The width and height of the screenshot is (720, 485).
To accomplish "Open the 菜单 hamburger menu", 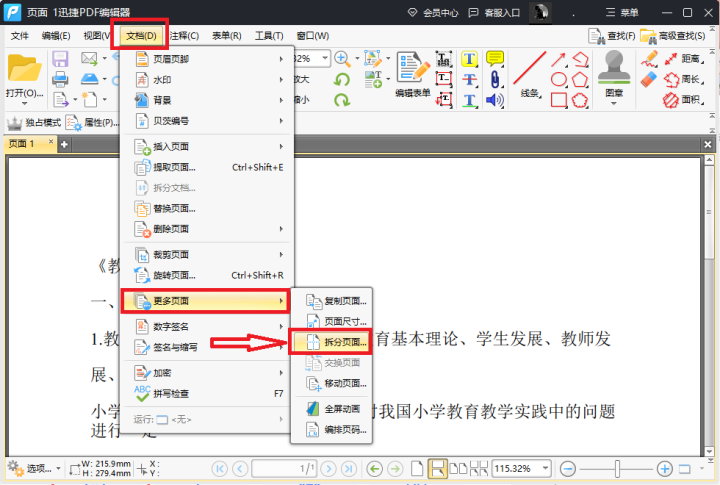I will (622, 12).
